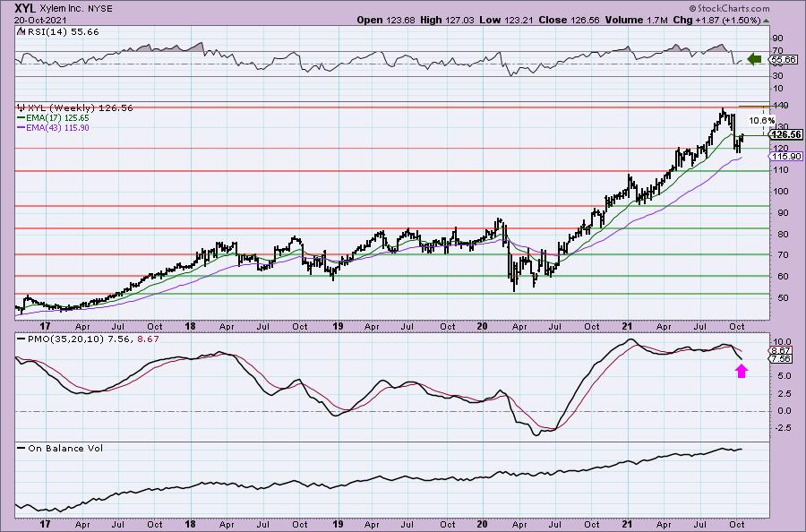Click the 0.0 level on the PMO axis
This screenshot has height=532, width=806.
click(784, 411)
